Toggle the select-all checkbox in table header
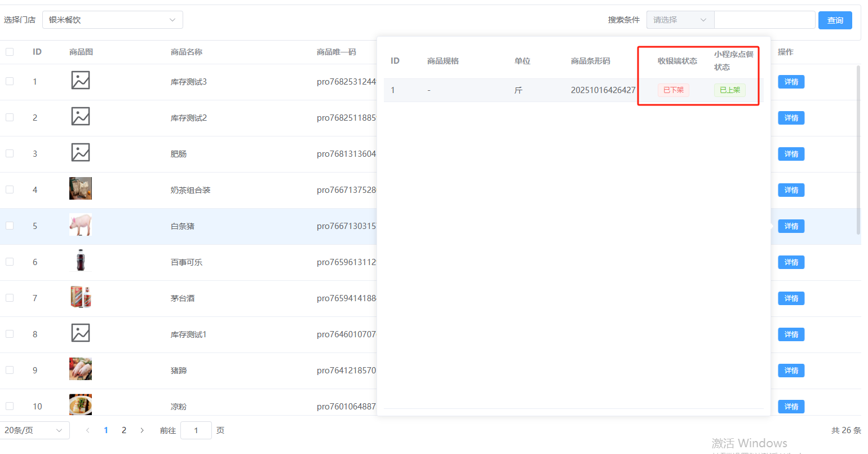The image size is (868, 454). [x=10, y=52]
